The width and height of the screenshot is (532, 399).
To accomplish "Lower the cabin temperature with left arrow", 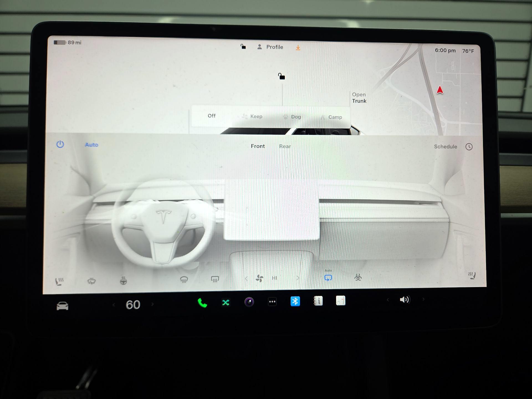I will pyautogui.click(x=114, y=305).
